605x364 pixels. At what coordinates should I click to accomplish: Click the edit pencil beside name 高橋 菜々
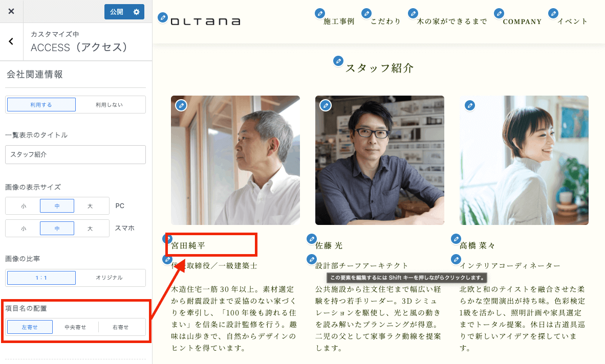pos(456,239)
